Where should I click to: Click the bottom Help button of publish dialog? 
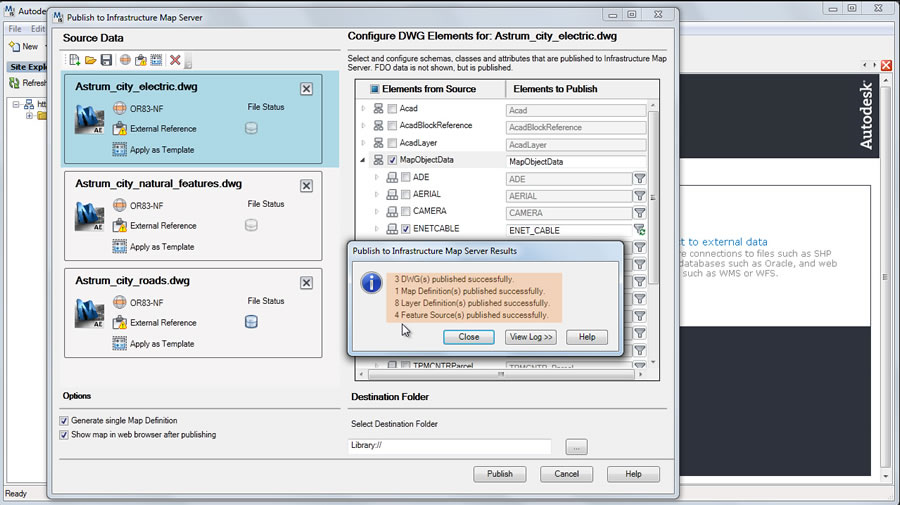[633, 474]
